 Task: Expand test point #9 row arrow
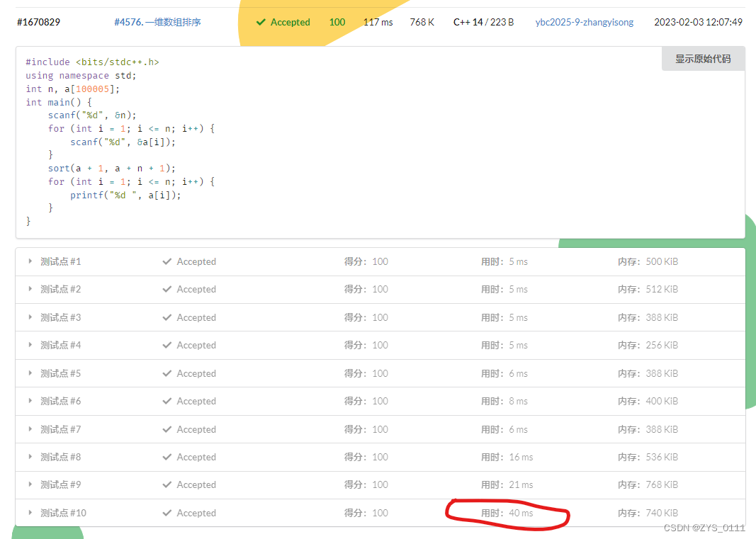point(30,484)
